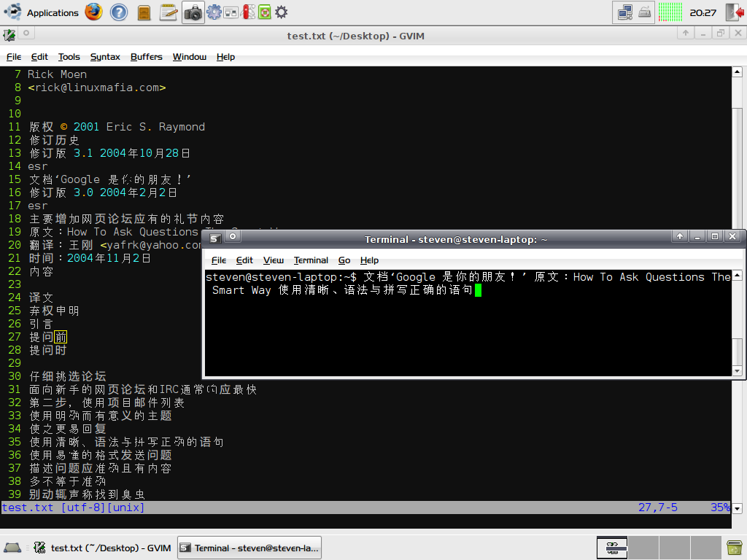This screenshot has height=560, width=747.
Task: Click the "steven@steven-laptop:~$" terminal prompt
Action: pyautogui.click(x=281, y=277)
